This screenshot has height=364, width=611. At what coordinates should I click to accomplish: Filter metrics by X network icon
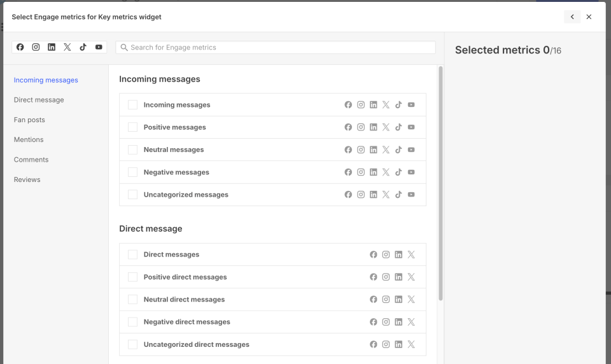67,47
